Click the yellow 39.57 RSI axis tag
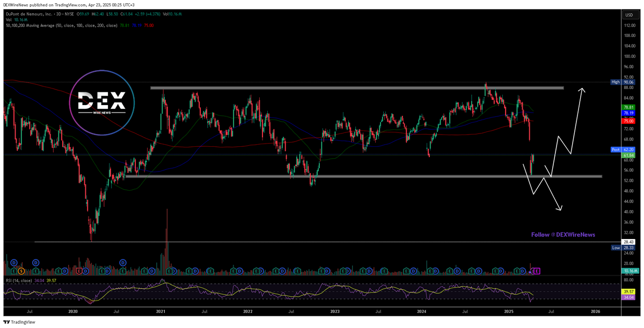The height and width of the screenshot is (328, 644). (628, 292)
